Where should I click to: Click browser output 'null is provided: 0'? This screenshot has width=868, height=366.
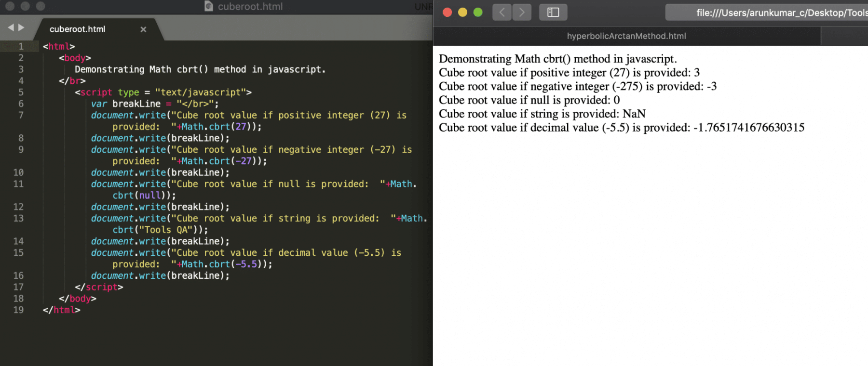point(529,100)
